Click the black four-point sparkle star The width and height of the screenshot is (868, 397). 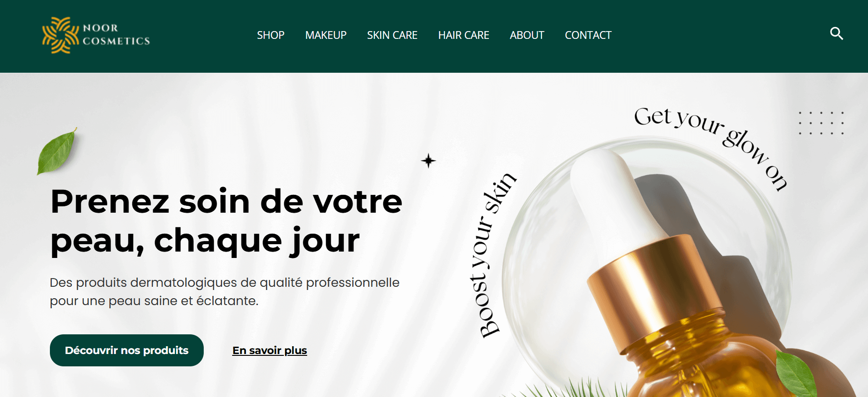coord(429,161)
